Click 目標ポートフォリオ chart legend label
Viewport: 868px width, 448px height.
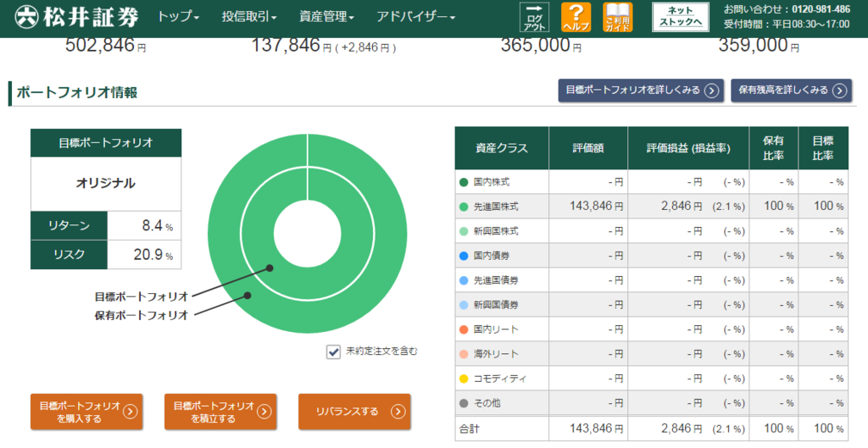click(x=142, y=297)
